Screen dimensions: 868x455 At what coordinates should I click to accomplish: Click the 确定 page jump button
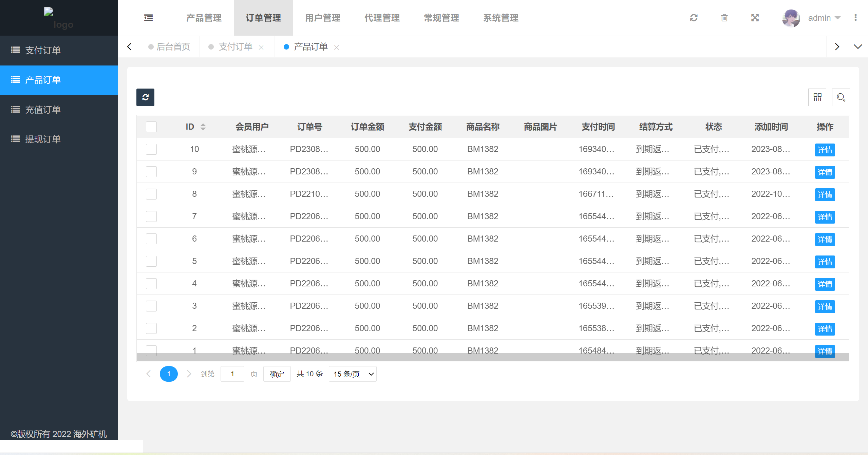[x=277, y=374]
